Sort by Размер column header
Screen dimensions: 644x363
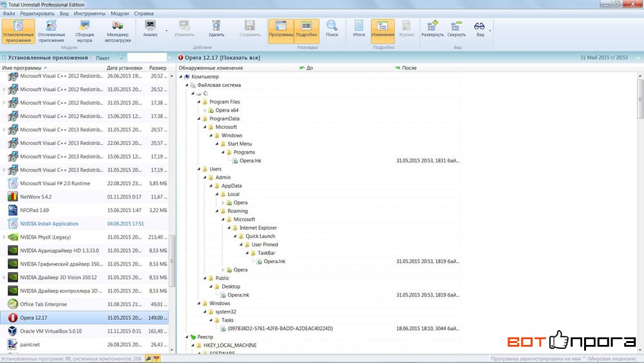click(158, 68)
